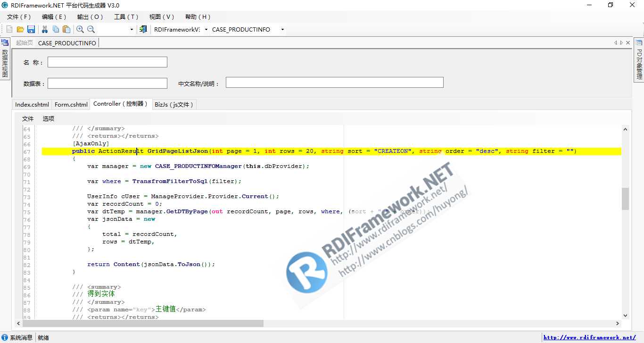Open the editor's 选项 menu
Screen dimensions: 644x343
[49, 118]
